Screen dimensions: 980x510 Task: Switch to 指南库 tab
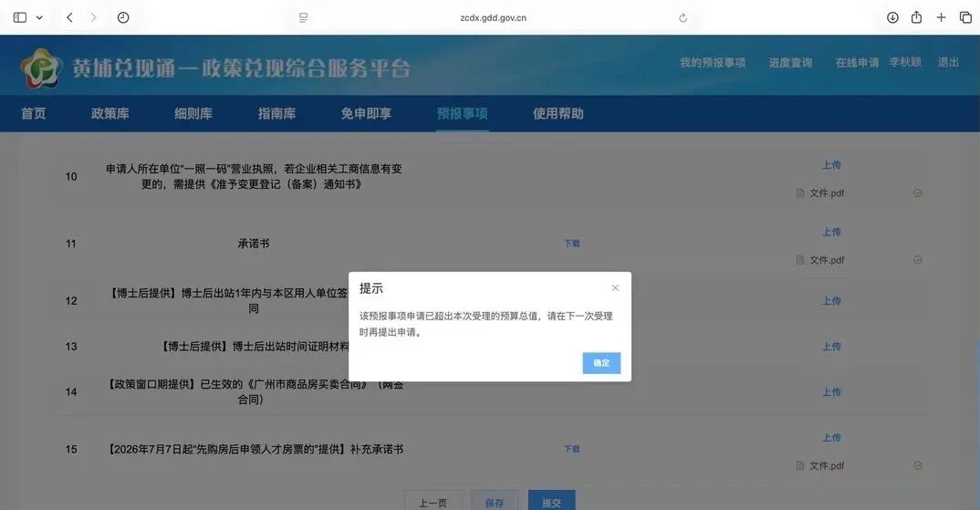(x=276, y=113)
